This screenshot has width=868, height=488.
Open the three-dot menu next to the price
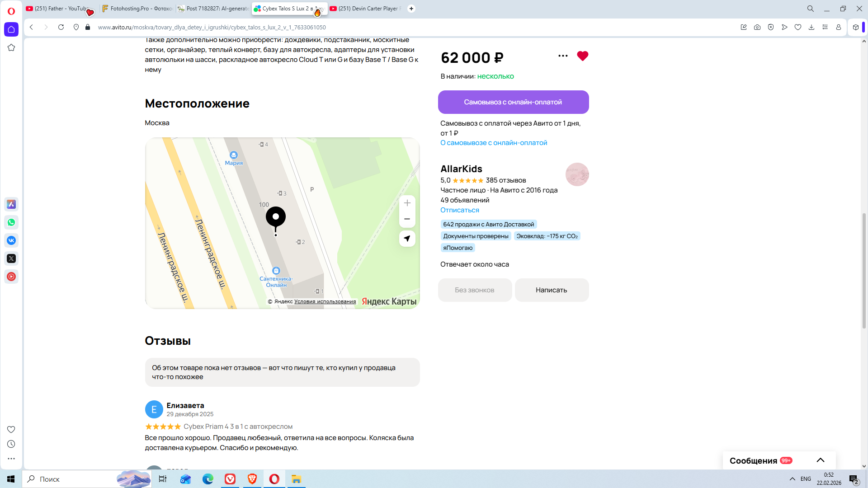(x=562, y=56)
